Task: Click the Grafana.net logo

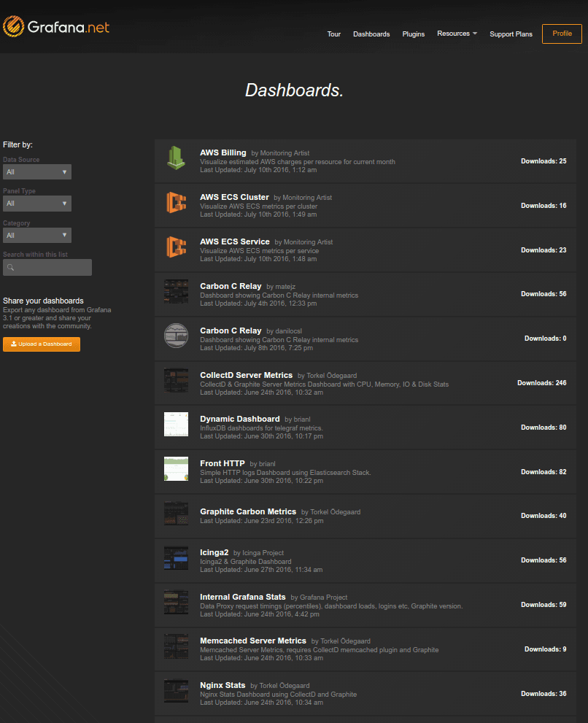Action: pyautogui.click(x=55, y=27)
